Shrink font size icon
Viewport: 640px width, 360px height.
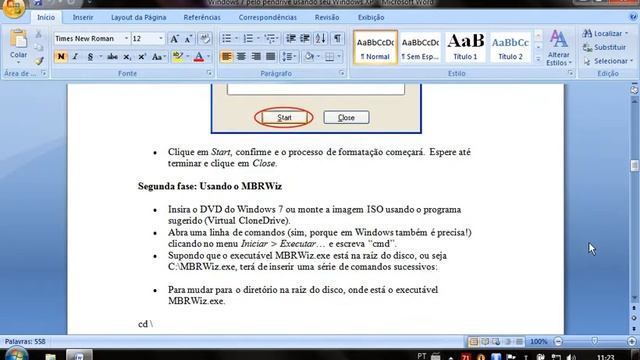point(188,39)
